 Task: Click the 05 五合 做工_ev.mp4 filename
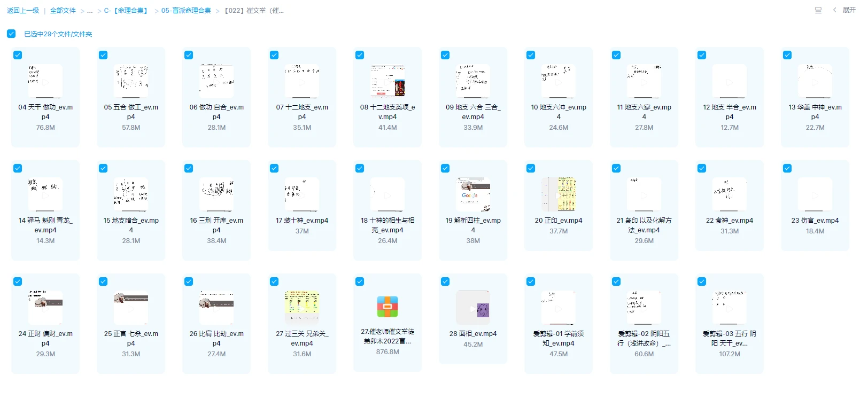point(131,112)
